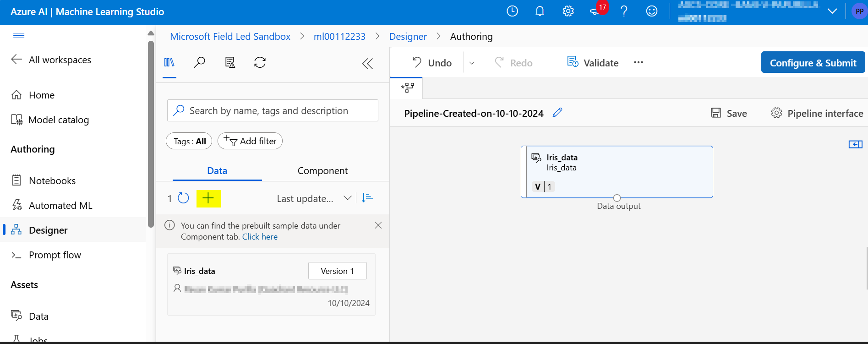The height and width of the screenshot is (344, 868).
Task: Open Automated ML in the sidebar
Action: (52, 205)
